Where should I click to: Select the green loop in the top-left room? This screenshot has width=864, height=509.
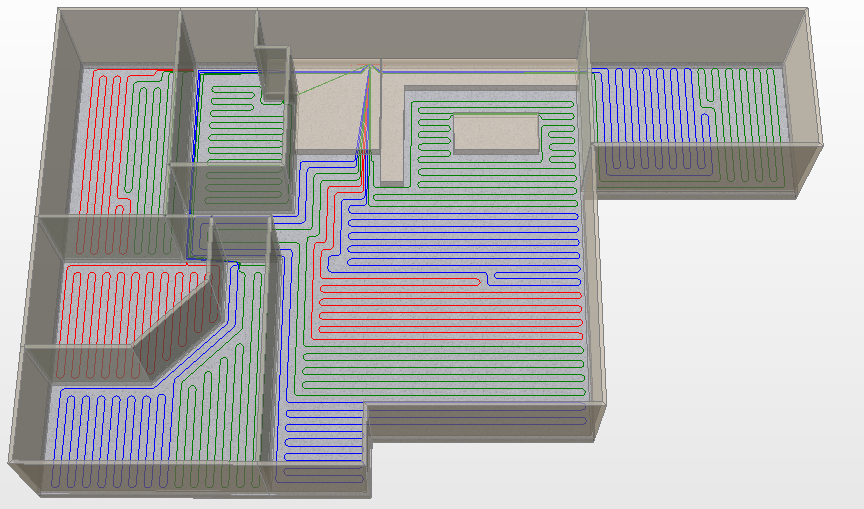click(151, 130)
